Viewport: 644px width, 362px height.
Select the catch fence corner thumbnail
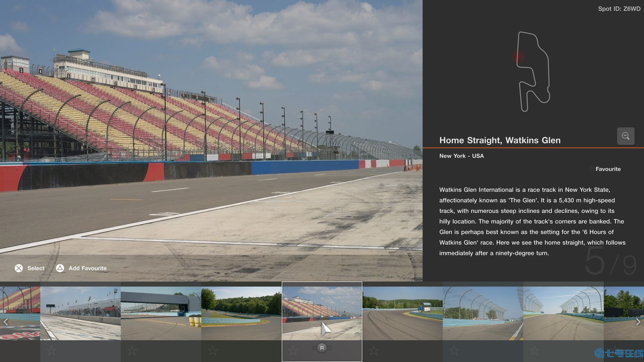click(x=483, y=313)
